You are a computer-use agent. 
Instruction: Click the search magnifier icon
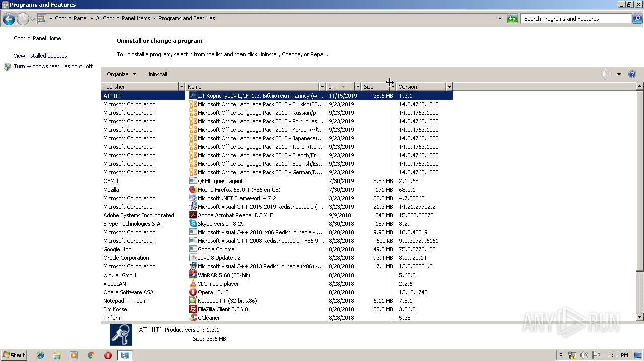tap(637, 19)
